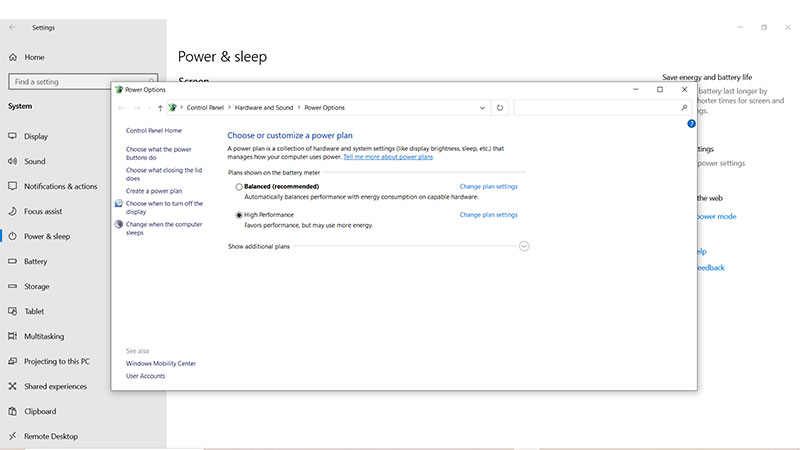Change plan settings for Balanced plan
Screen dimensions: 800x450
coord(488,187)
